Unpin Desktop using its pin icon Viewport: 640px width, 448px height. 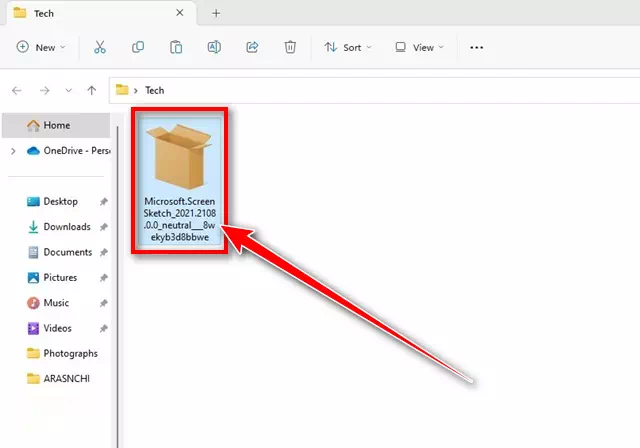coord(104,202)
